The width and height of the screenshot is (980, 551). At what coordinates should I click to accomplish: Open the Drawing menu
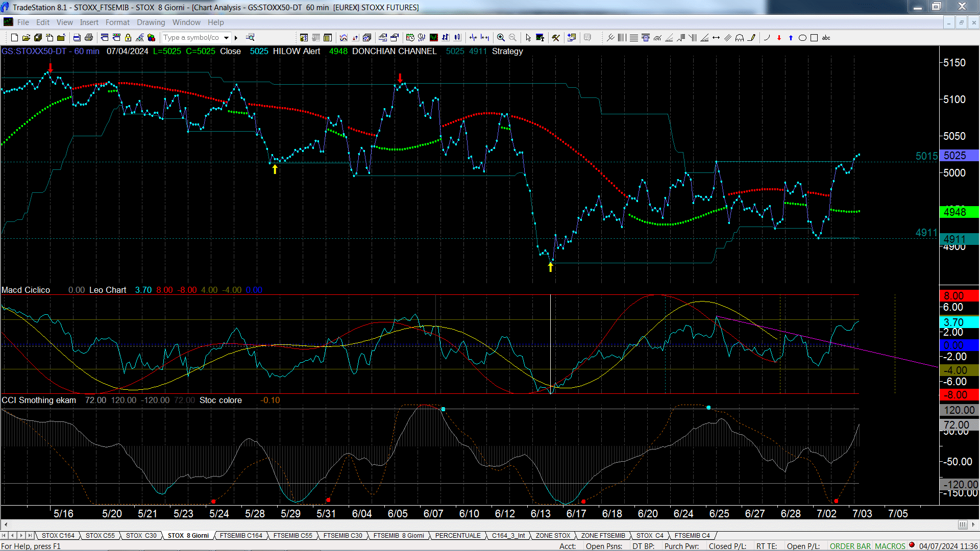coord(151,22)
